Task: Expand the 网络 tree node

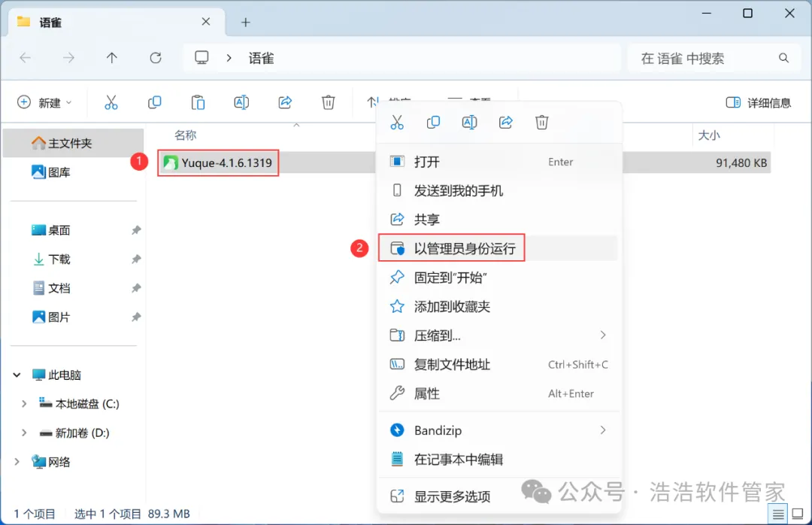Action: click(17, 461)
